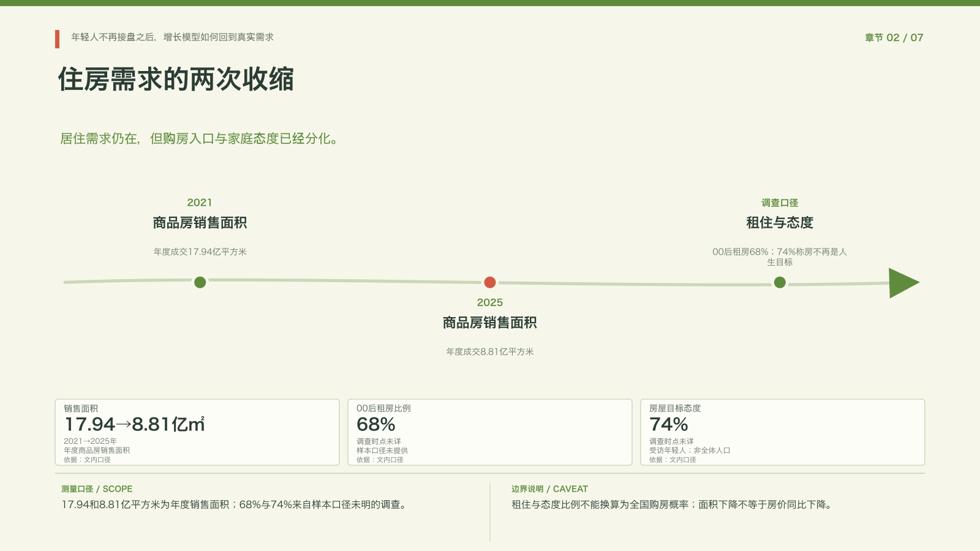The image size is (980, 551).
Task: Select the slide title 住房需求的两次收缩
Action: coord(176,80)
